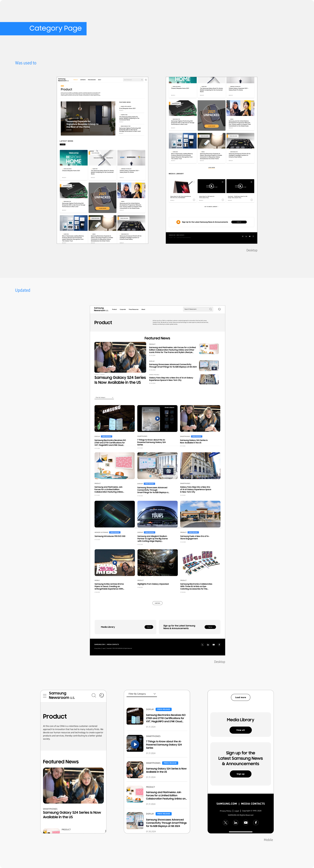The width and height of the screenshot is (314, 868).
Task: Play the '7 Things to Know' video on mobile
Action: point(135,744)
